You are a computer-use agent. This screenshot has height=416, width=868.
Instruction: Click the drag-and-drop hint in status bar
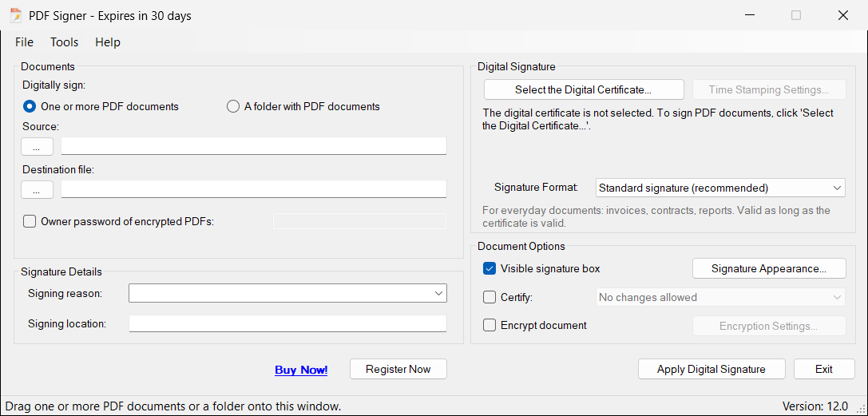(173, 406)
